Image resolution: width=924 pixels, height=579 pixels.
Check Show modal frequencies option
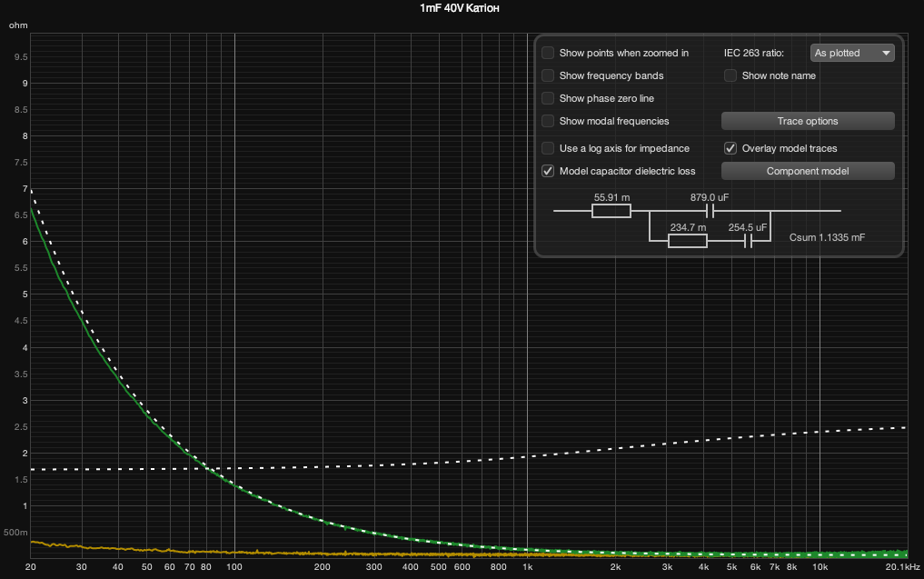[x=548, y=121]
